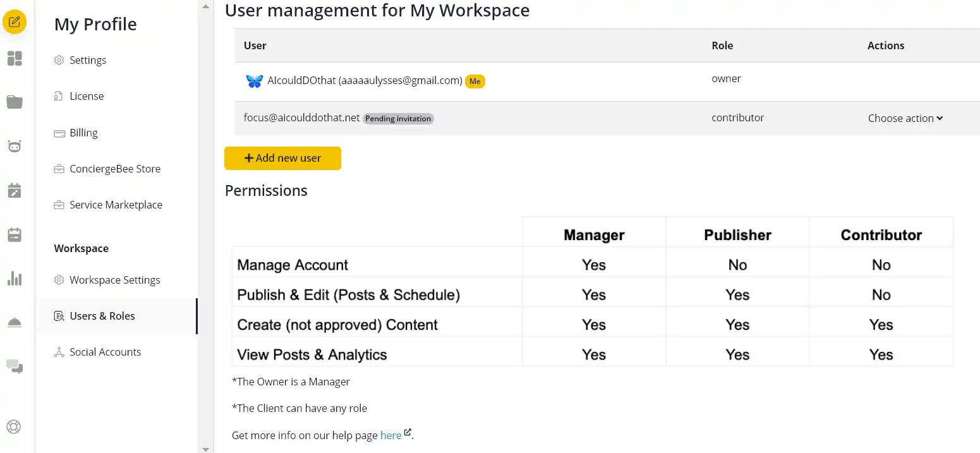
Task: Open the calendar with pencil icon
Action: click(x=15, y=190)
